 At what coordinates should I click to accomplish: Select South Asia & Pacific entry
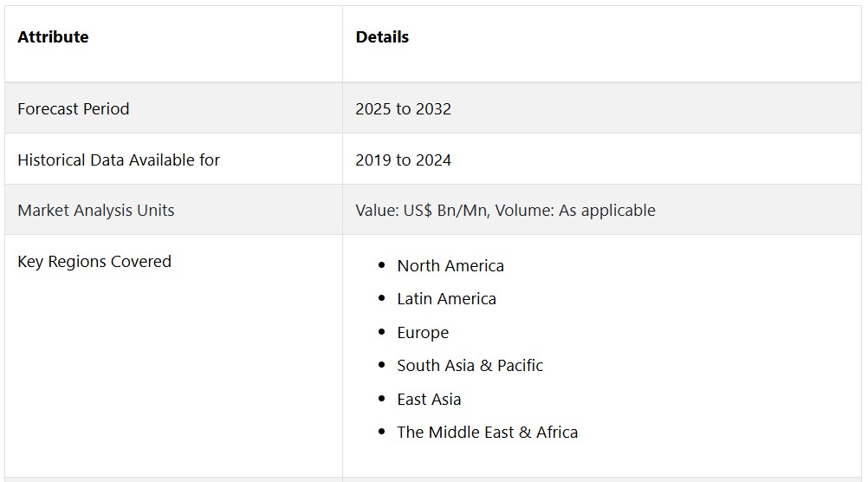pos(470,366)
